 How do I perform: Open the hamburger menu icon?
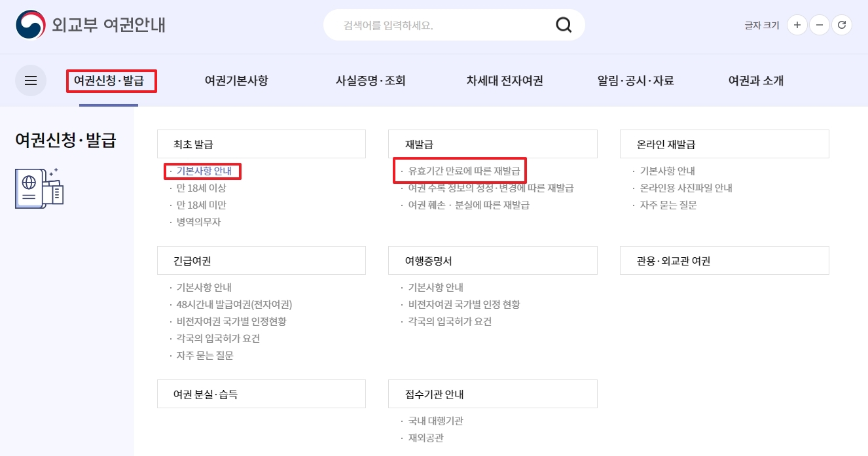click(x=31, y=80)
